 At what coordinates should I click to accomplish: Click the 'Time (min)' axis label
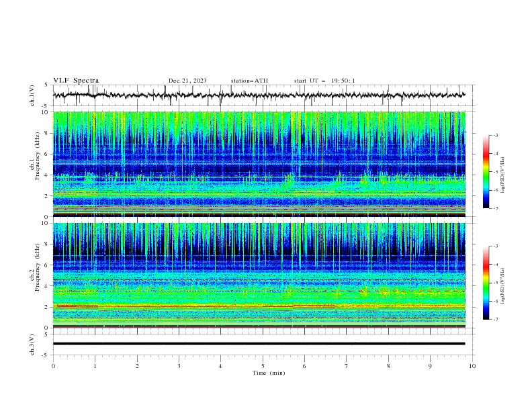pyautogui.click(x=269, y=373)
